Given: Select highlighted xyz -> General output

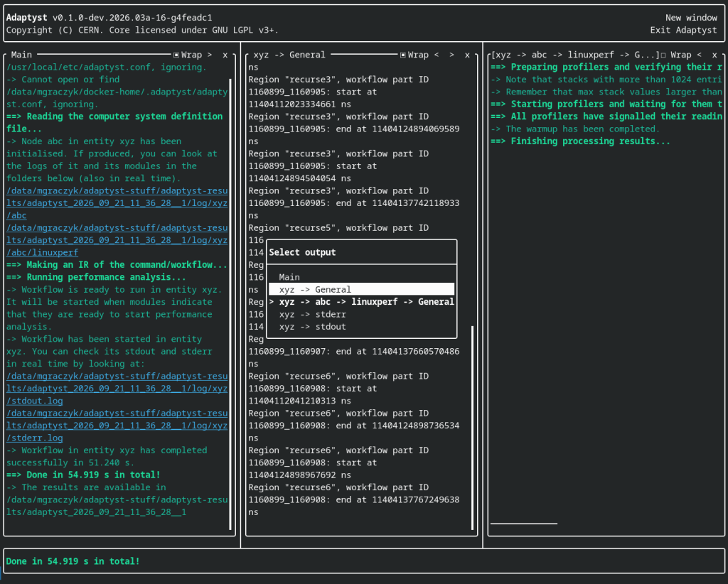Looking at the screenshot, I should tap(361, 289).
